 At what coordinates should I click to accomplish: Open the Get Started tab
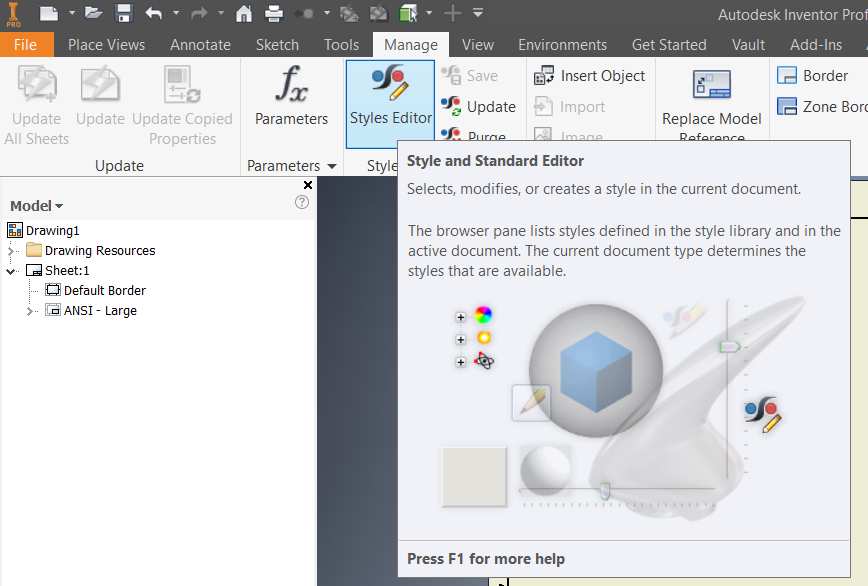tap(669, 44)
